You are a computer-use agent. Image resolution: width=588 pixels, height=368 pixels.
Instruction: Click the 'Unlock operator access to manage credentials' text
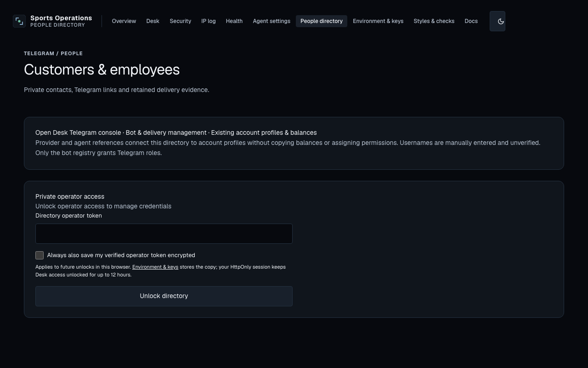pos(103,206)
